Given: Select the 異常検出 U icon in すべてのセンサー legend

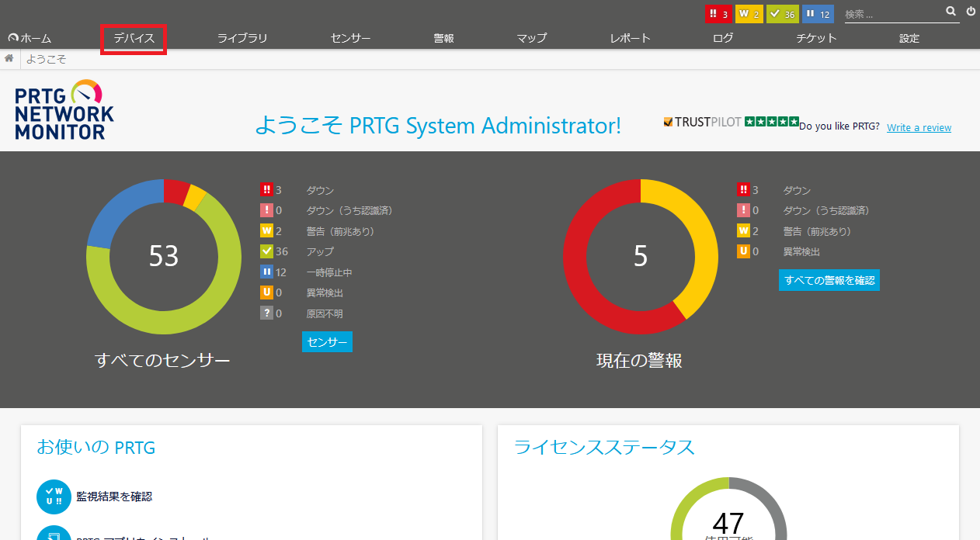Looking at the screenshot, I should 266,292.
